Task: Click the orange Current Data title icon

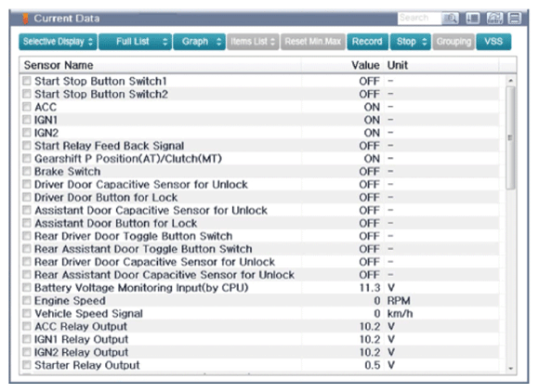Action: (25, 19)
